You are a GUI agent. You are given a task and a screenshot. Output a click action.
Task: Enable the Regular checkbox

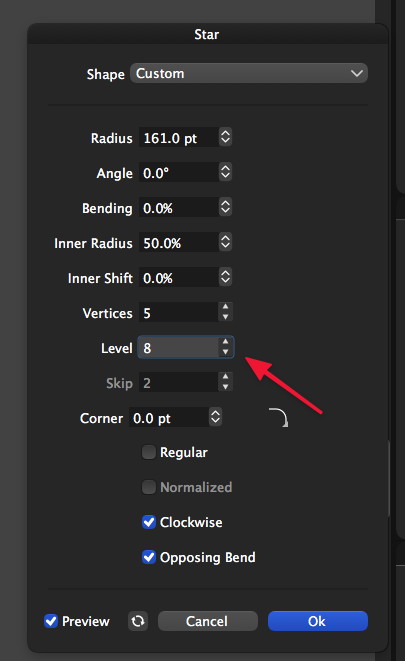coord(149,452)
